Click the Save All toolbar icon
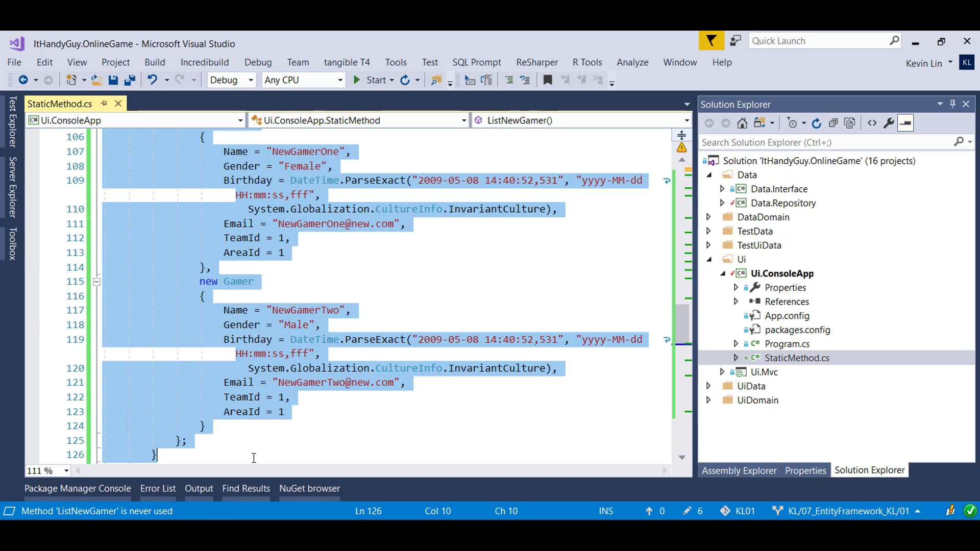This screenshot has height=551, width=980. (130, 80)
